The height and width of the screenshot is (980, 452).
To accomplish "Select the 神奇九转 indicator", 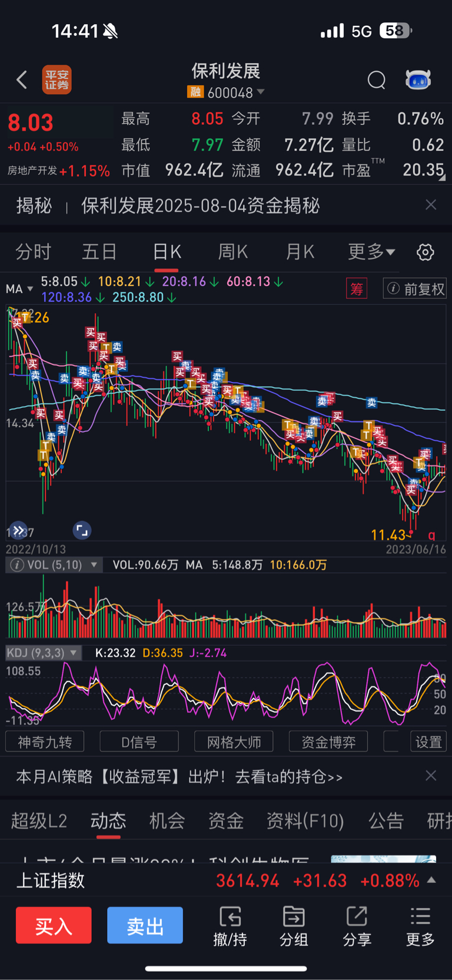I will click(x=45, y=742).
